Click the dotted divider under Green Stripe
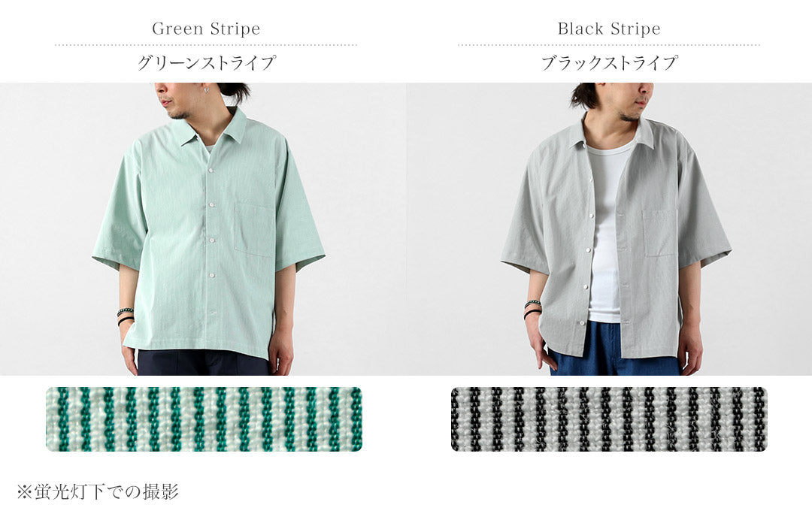 206,45
